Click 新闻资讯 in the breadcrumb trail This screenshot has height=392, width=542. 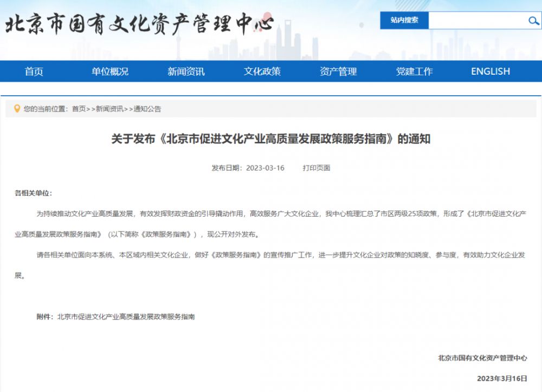pos(109,109)
